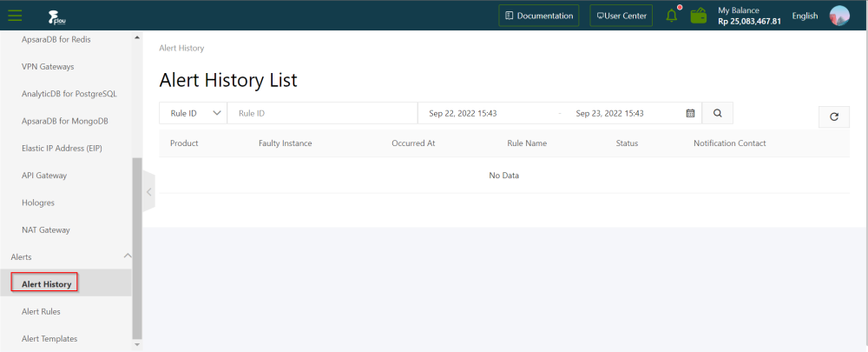This screenshot has width=868, height=352.
Task: Click the Rule ID search input field
Action: click(x=322, y=113)
